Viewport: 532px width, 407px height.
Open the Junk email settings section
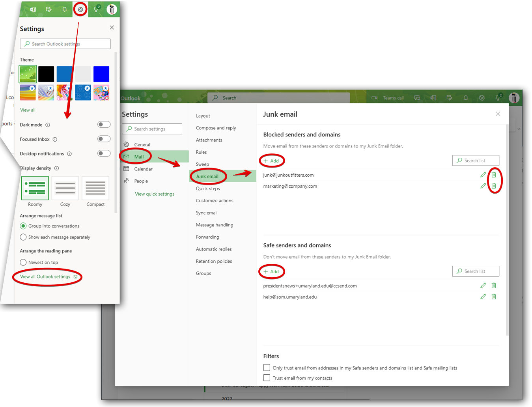(x=207, y=176)
